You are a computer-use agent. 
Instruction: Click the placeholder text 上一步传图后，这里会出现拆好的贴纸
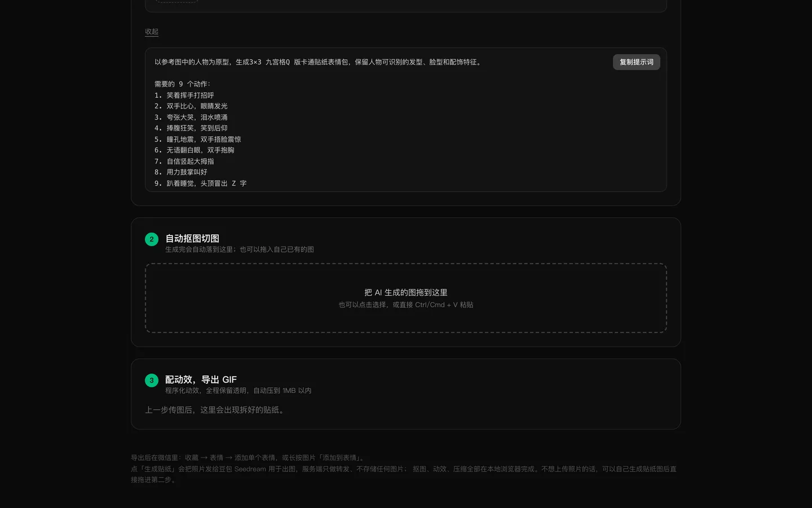(216, 410)
